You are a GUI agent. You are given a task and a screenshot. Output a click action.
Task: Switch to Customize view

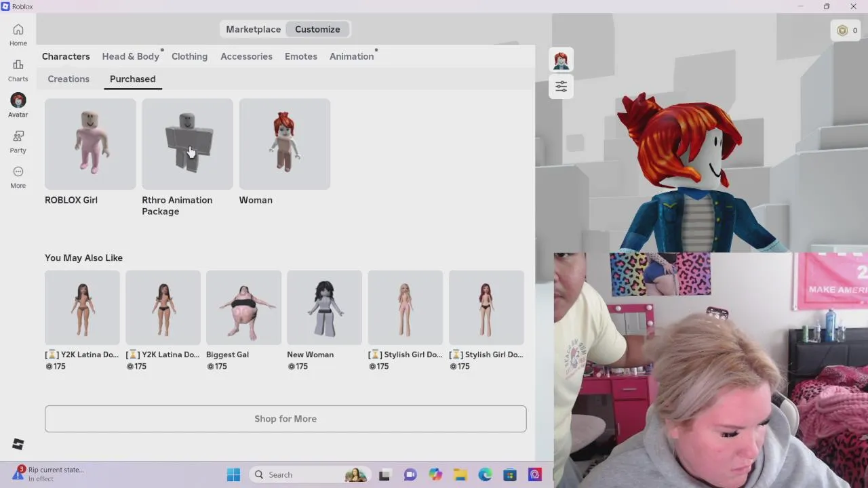317,29
